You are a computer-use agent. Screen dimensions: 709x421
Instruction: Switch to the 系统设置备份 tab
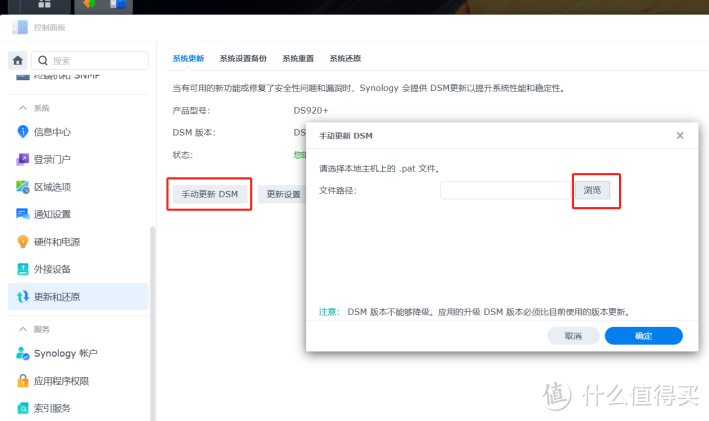click(243, 58)
